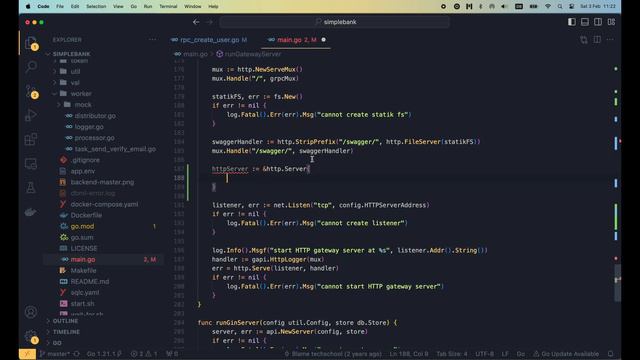Open the Selection menu
This screenshot has height=360, width=640.
pos(96,7)
